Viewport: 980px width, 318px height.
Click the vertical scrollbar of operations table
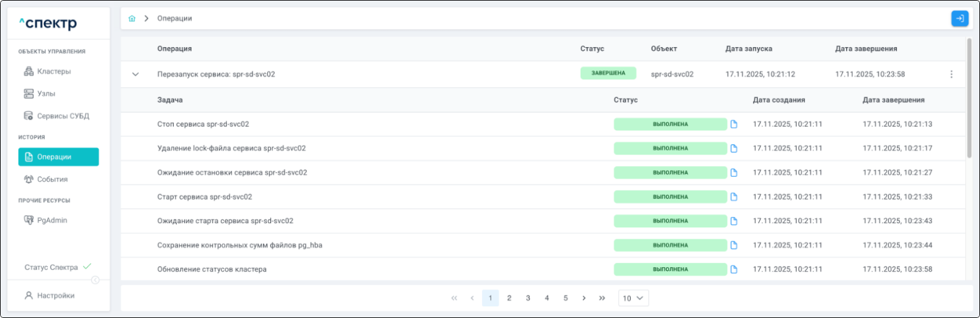click(x=969, y=99)
